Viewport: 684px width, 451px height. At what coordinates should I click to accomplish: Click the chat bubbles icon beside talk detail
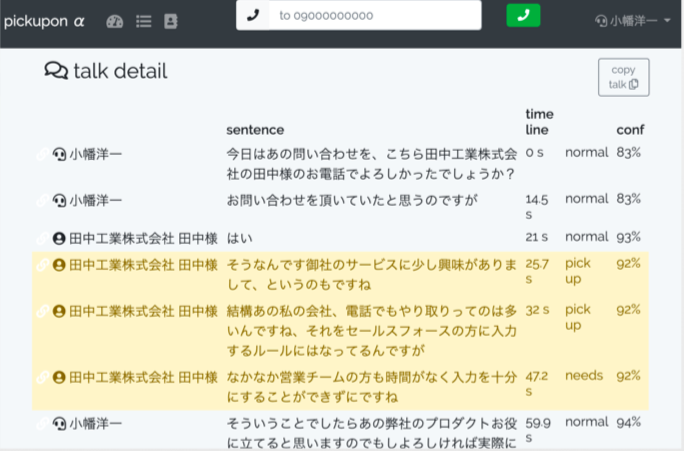tap(56, 71)
